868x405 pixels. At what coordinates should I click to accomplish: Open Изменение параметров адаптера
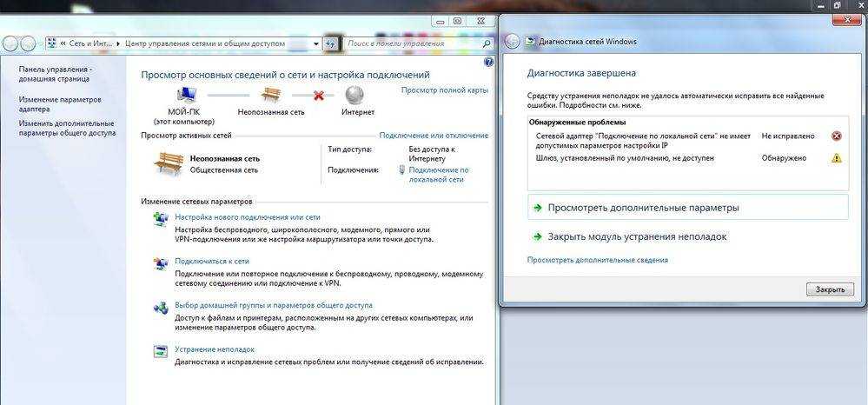60,104
